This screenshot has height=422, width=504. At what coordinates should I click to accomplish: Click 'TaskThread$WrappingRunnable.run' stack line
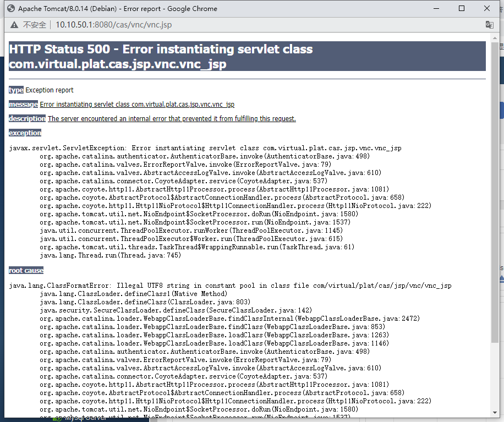197,247
